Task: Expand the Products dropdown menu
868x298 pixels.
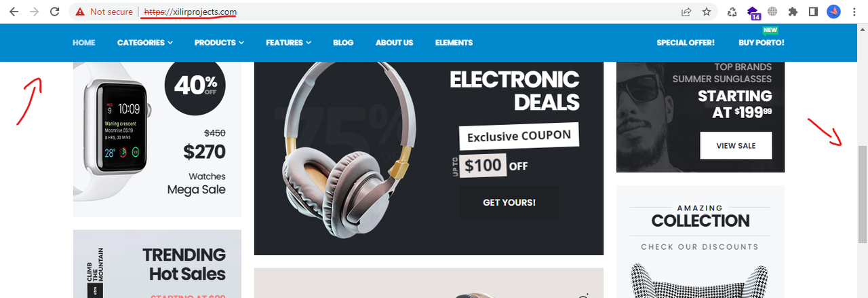Action: [219, 43]
